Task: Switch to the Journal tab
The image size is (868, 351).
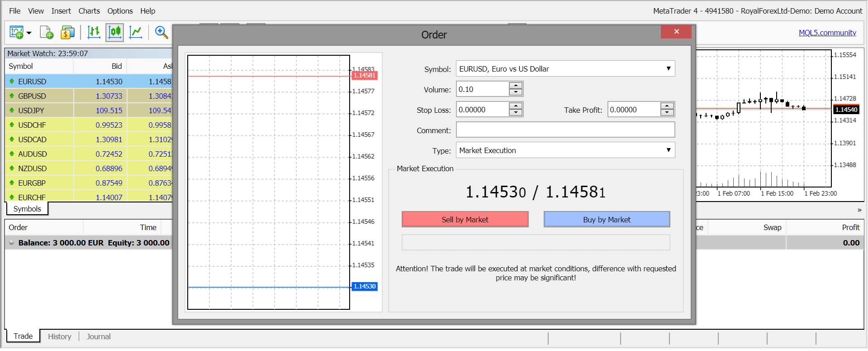Action: [99, 337]
